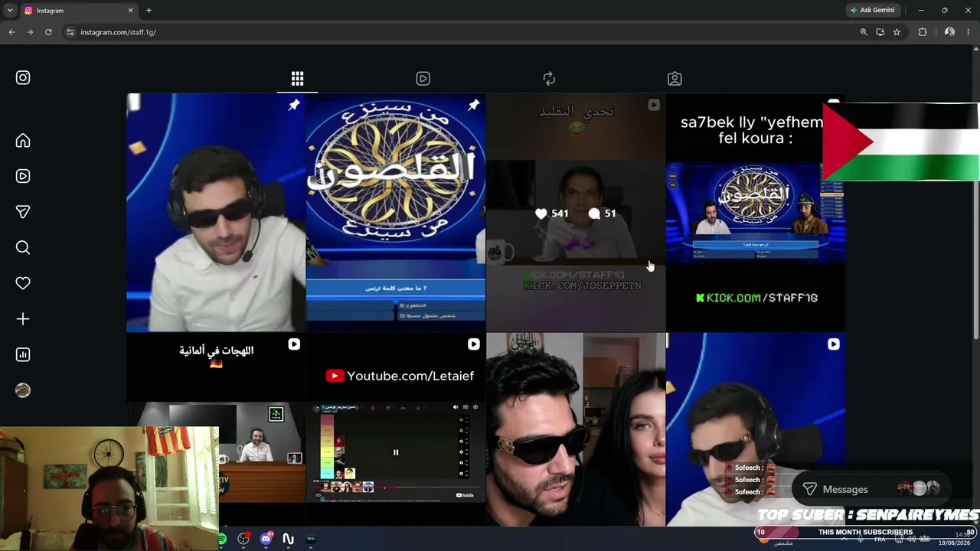Open the first pinned post with sunglasses man

[216, 213]
